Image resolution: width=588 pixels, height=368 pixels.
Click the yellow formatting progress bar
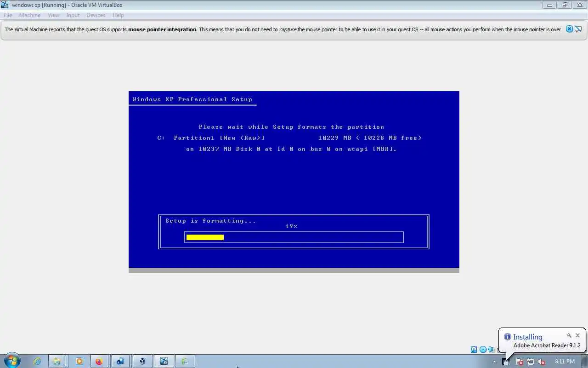(x=205, y=237)
